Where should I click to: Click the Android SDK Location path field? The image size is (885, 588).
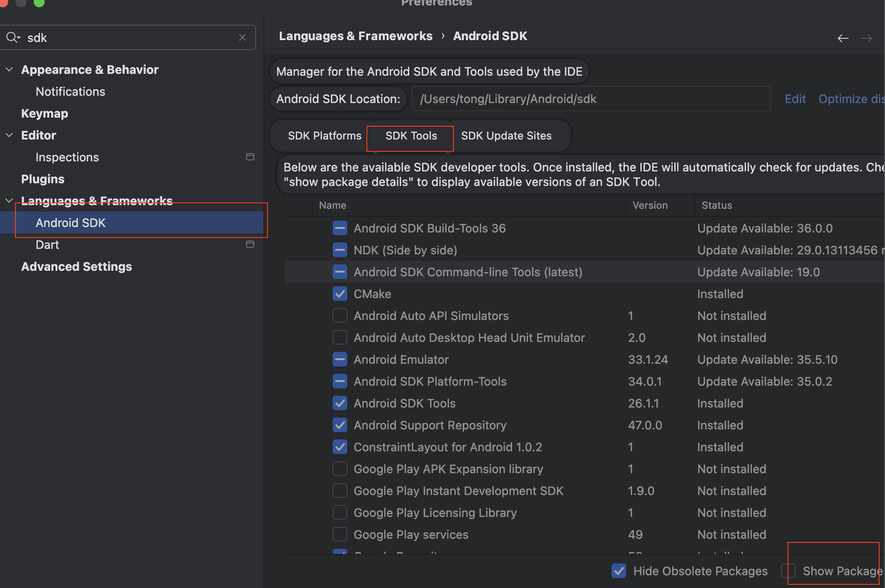click(591, 99)
